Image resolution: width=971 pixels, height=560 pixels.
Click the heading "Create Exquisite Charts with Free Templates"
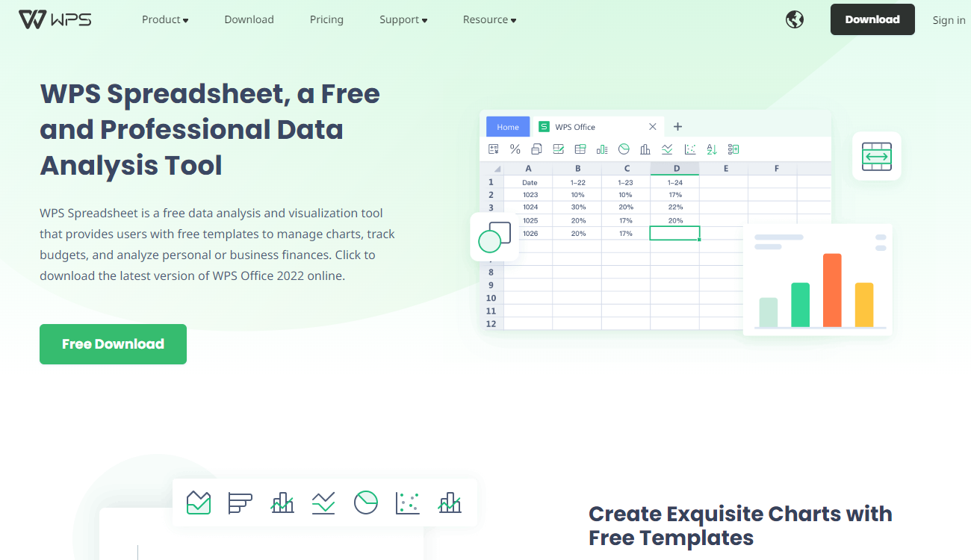[740, 526]
